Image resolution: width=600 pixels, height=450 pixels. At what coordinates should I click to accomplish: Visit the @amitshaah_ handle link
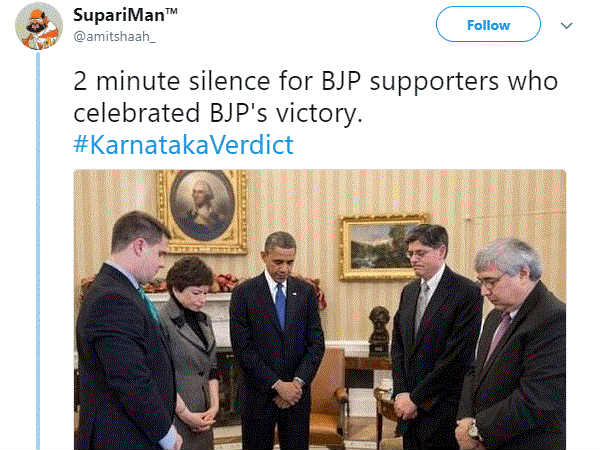[114, 36]
